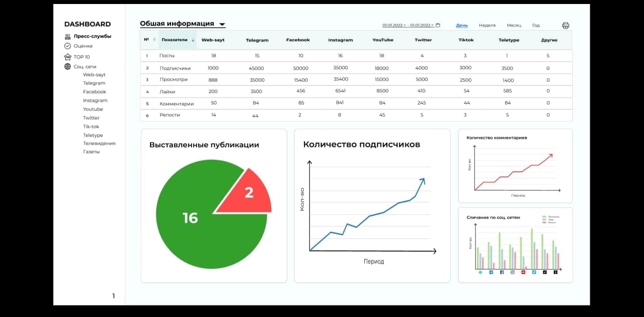Viewport: 644px width, 317px height.
Task: Click the Соц. сети globe icon
Action: coord(67,66)
